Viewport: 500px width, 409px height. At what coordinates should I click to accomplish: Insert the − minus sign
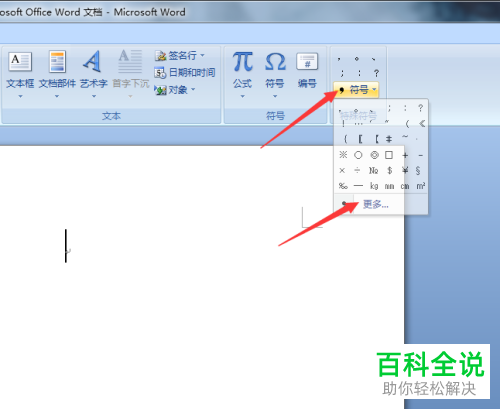[421, 155]
